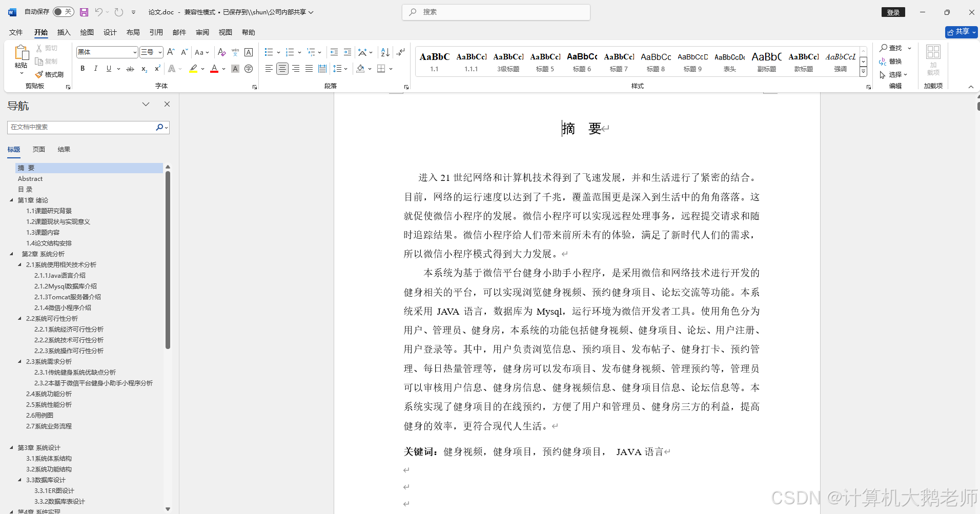Click the Increase font size icon
This screenshot has height=514, width=980.
coord(171,52)
